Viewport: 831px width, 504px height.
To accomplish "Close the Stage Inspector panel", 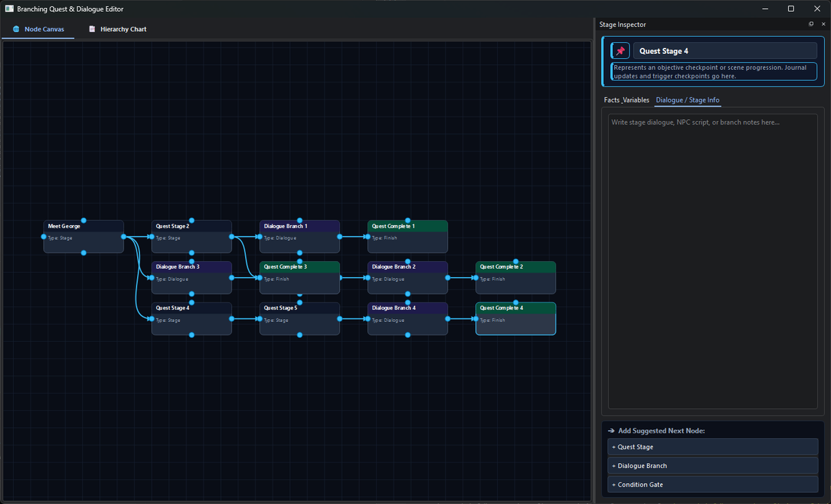I will coord(822,24).
